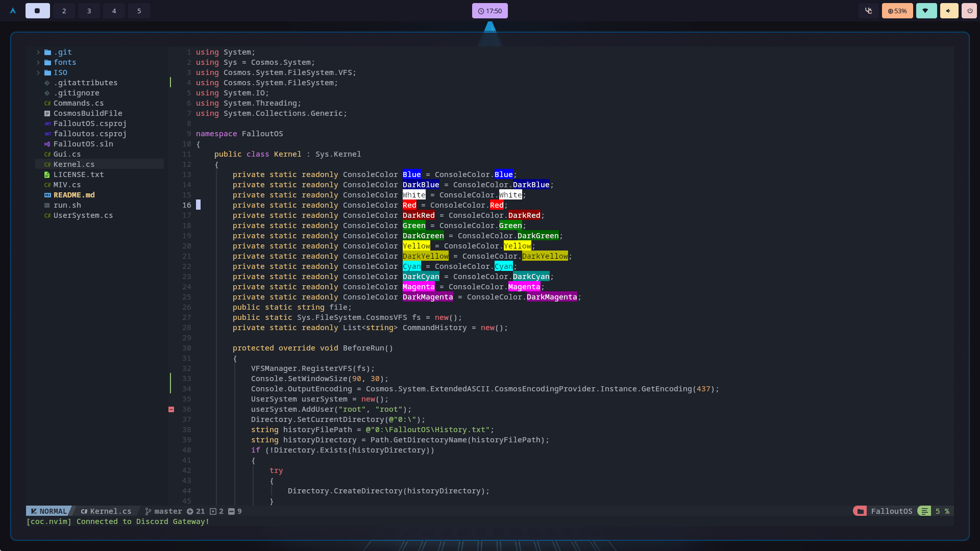Click the CPU usage 53% indicator

point(897,11)
